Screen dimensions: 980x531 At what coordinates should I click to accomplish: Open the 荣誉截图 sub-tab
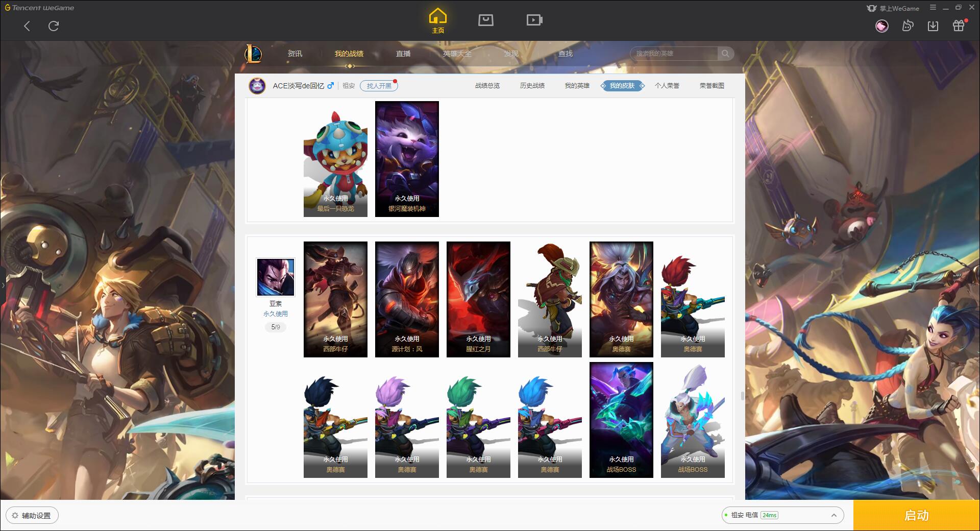pos(712,86)
